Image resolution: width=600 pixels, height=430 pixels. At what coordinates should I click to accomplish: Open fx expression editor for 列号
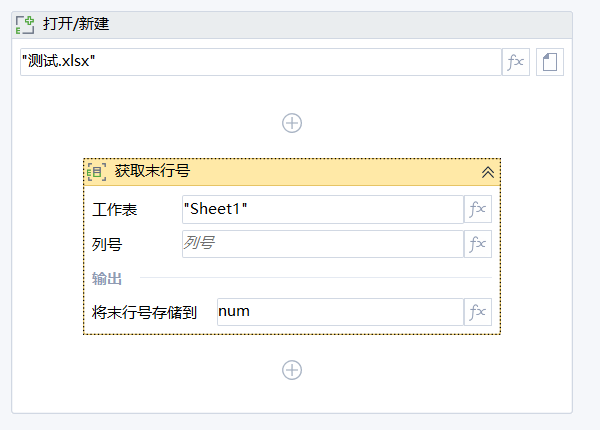point(478,244)
